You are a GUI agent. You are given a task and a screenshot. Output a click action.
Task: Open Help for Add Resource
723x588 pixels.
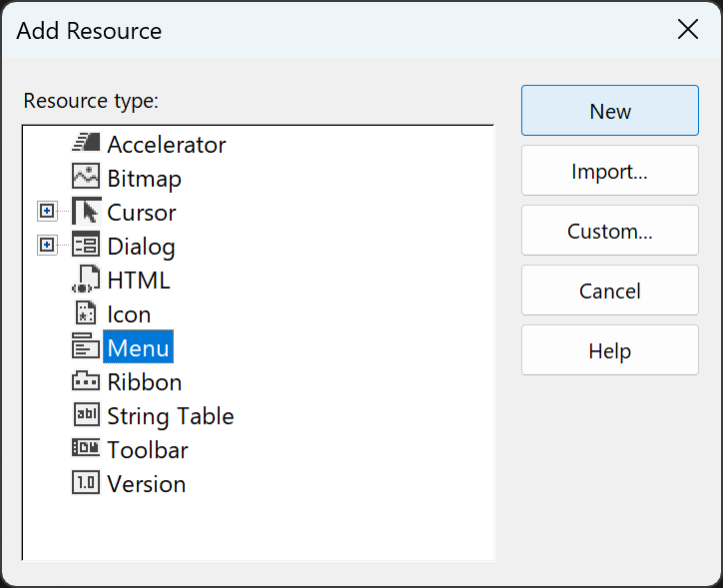click(609, 350)
